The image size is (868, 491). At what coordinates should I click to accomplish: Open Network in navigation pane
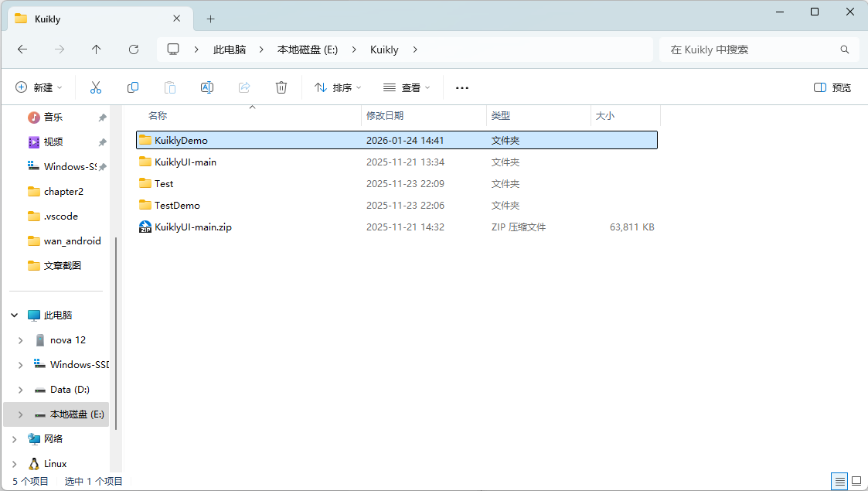[x=53, y=439]
